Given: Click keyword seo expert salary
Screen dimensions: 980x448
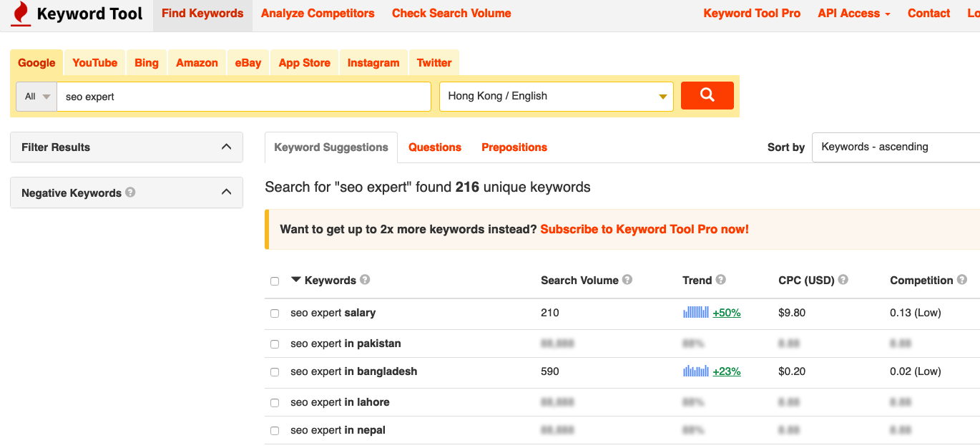Looking at the screenshot, I should pos(333,313).
